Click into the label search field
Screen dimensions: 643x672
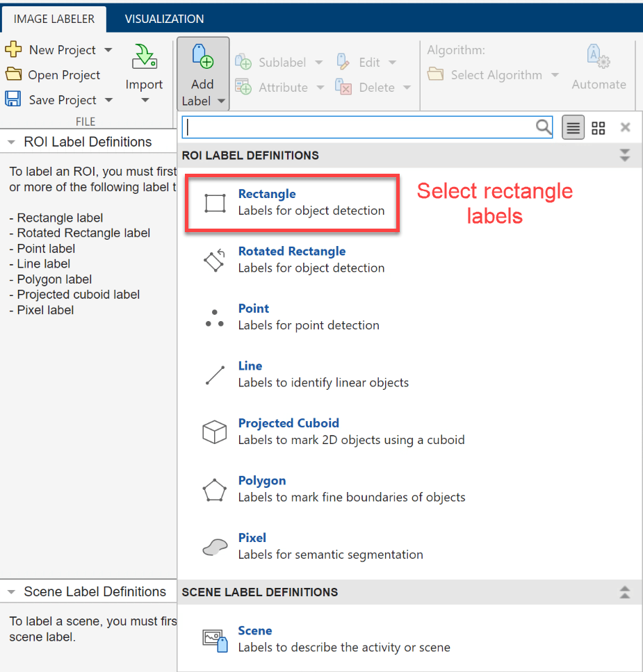[x=358, y=127]
